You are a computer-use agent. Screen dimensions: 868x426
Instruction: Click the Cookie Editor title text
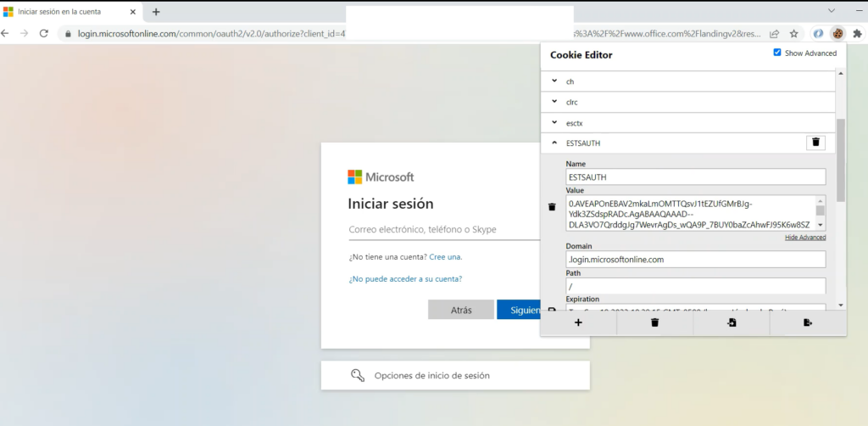click(581, 55)
